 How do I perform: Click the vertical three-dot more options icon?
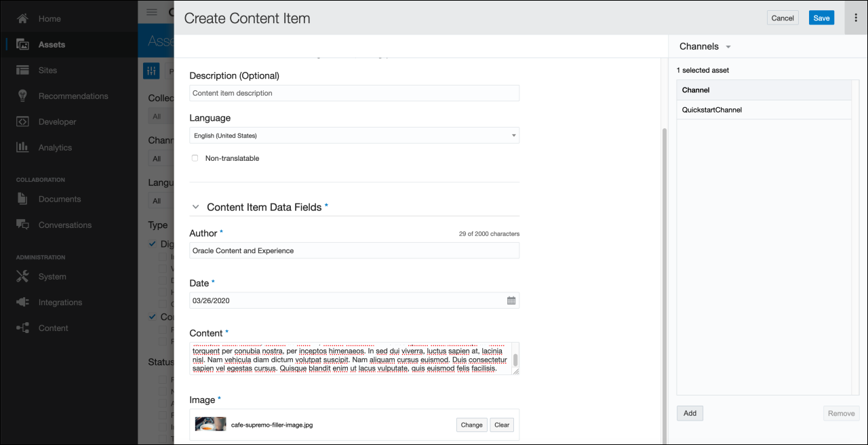point(856,18)
